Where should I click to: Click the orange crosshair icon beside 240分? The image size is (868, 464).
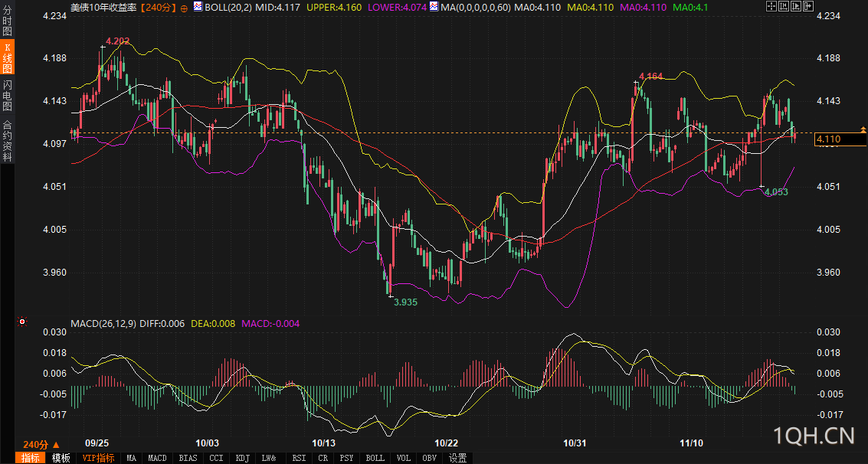click(184, 8)
